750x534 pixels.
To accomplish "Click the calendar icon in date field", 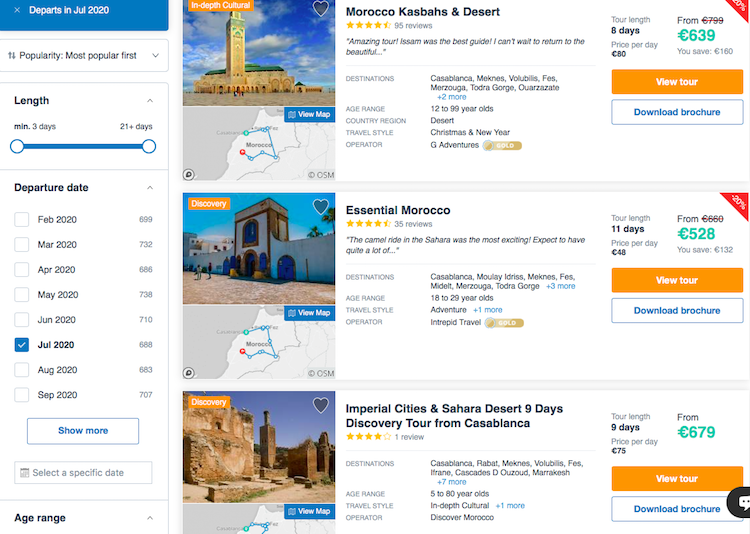I will tap(24, 473).
